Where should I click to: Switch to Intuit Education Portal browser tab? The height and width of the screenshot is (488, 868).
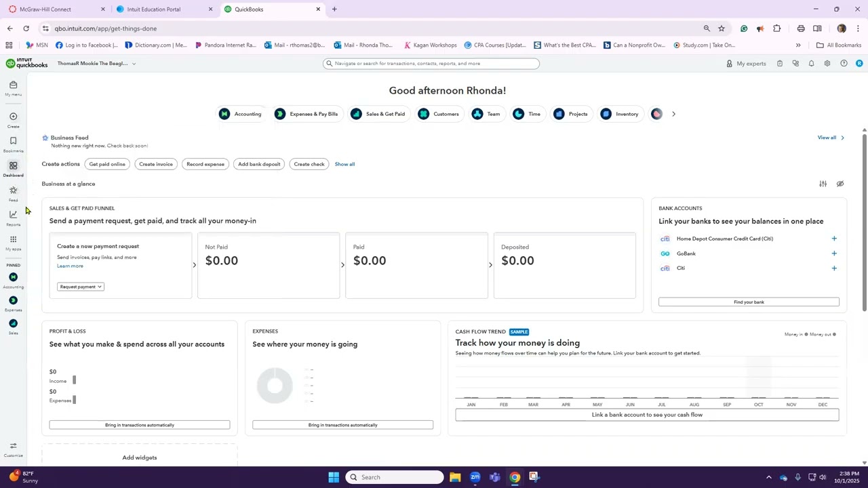[x=163, y=9]
